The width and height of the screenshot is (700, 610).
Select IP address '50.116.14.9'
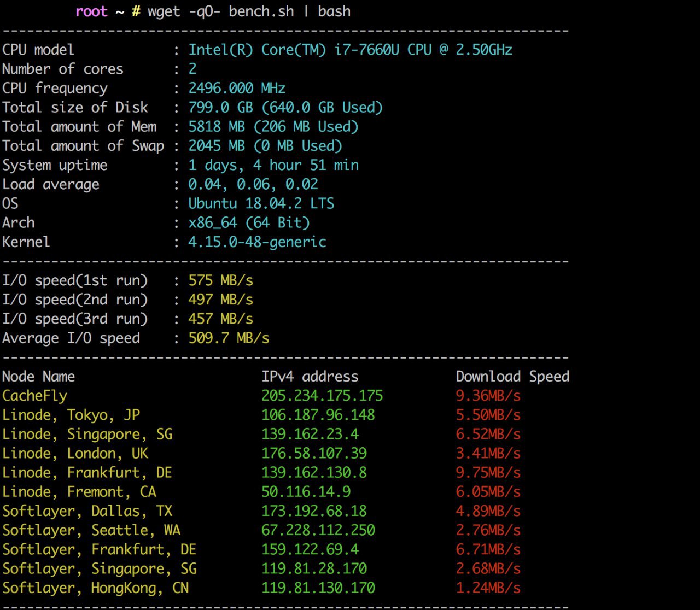[x=306, y=491]
